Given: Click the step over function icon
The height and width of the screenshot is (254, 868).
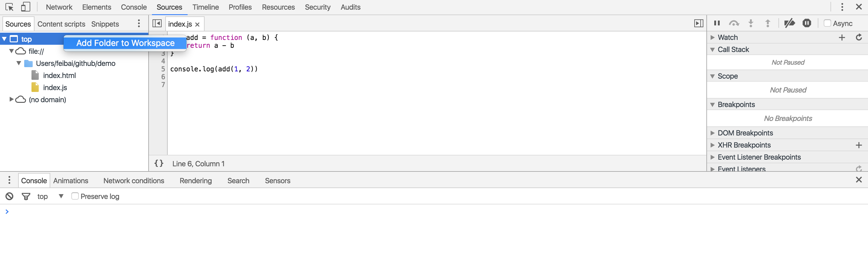Looking at the screenshot, I should [x=734, y=23].
